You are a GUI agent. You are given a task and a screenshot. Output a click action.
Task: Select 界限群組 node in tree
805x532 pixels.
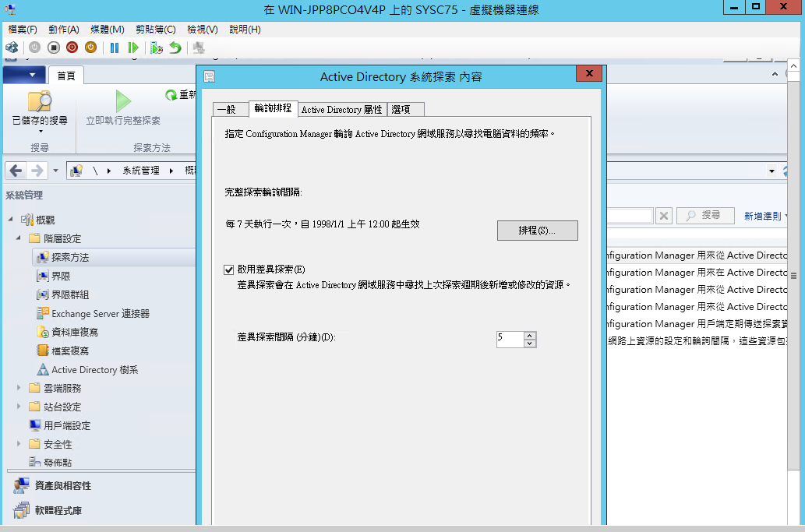[70, 295]
